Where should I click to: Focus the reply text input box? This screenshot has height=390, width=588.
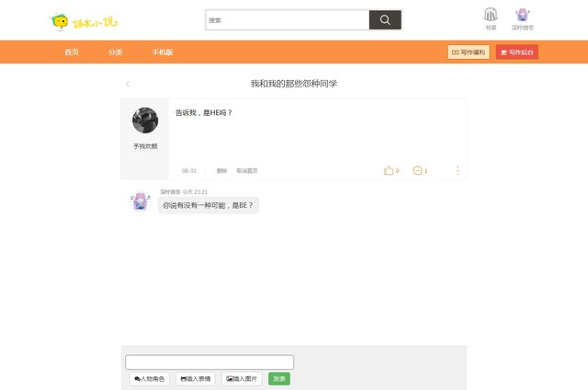209,362
